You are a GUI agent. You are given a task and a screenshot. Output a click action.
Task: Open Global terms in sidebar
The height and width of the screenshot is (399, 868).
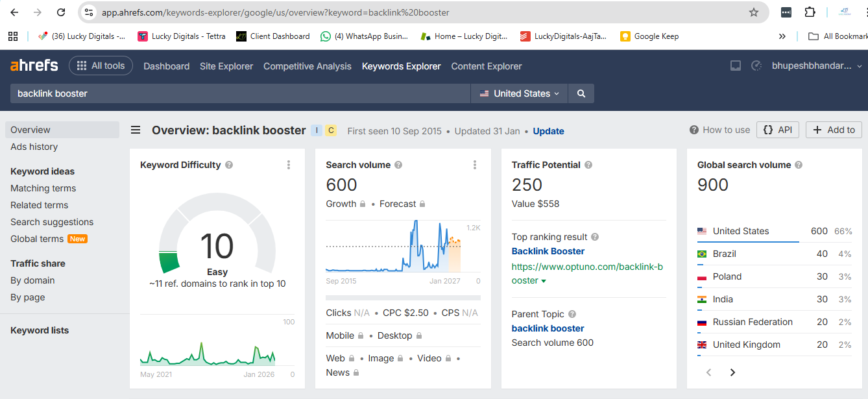[37, 239]
